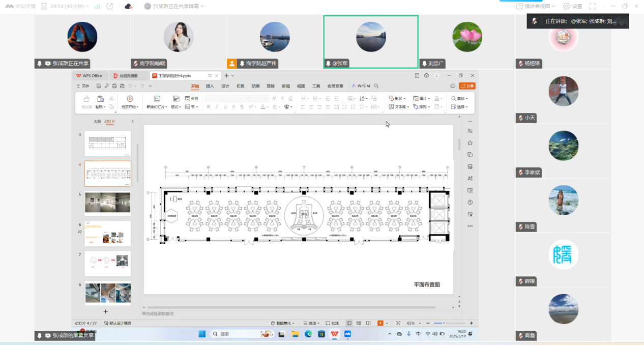Click the orange 分享 share button

point(466,86)
